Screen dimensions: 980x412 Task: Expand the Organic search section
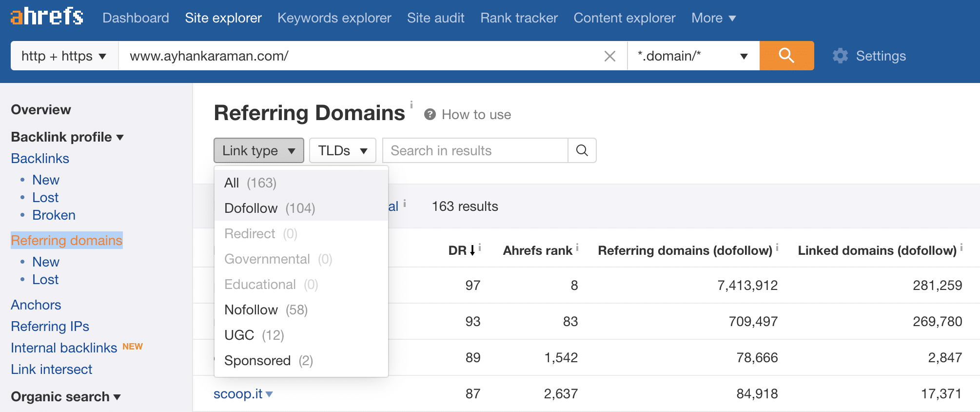[66, 397]
